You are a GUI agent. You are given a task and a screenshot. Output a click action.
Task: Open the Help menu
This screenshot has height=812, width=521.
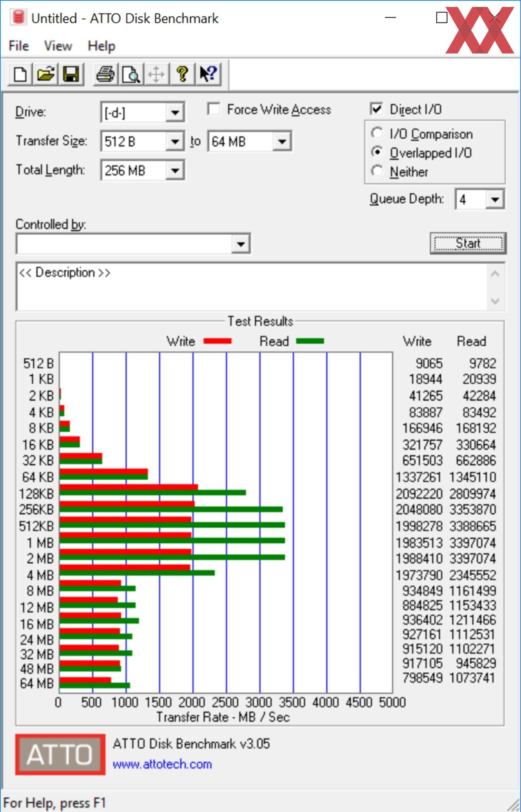(102, 46)
